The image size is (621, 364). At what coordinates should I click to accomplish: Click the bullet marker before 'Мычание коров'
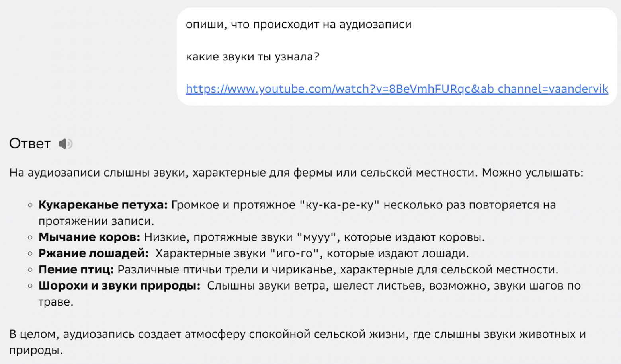[30, 237]
